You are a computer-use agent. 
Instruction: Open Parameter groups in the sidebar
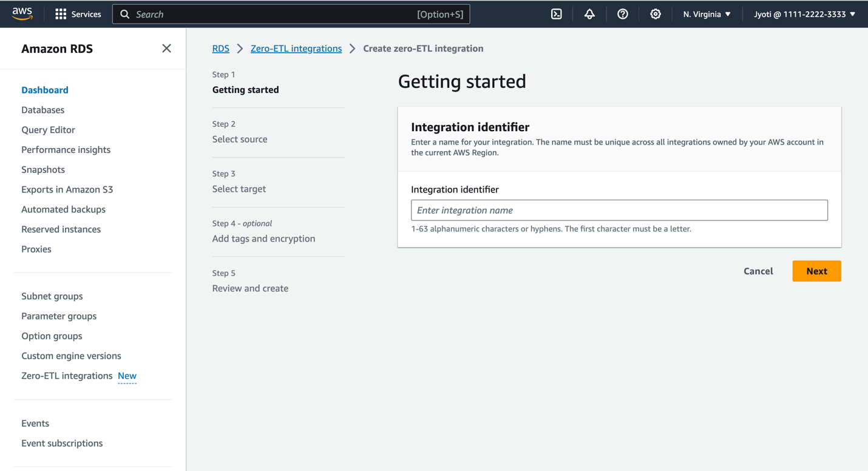click(59, 316)
